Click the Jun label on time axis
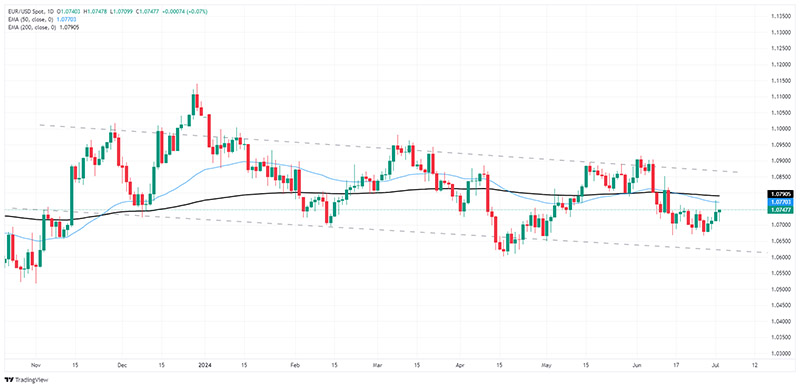 (636, 365)
